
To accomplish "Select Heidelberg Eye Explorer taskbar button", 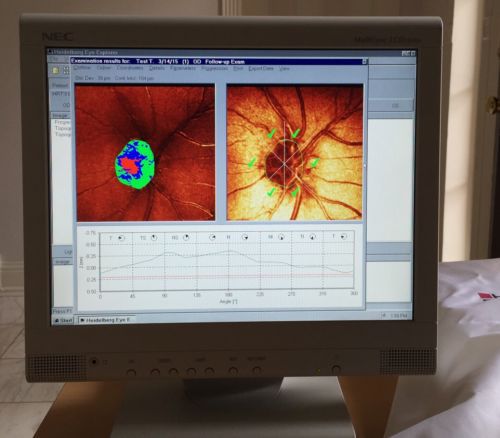I will pyautogui.click(x=107, y=320).
